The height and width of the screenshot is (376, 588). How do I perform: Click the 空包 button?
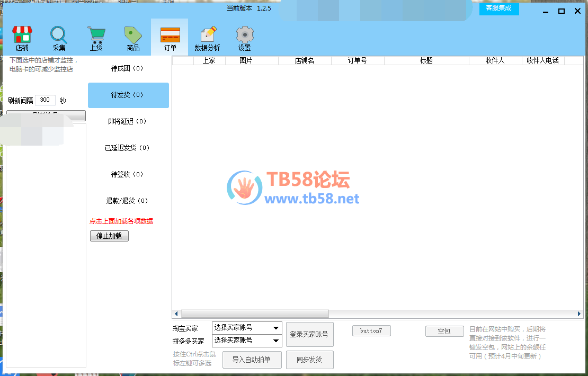pos(444,332)
